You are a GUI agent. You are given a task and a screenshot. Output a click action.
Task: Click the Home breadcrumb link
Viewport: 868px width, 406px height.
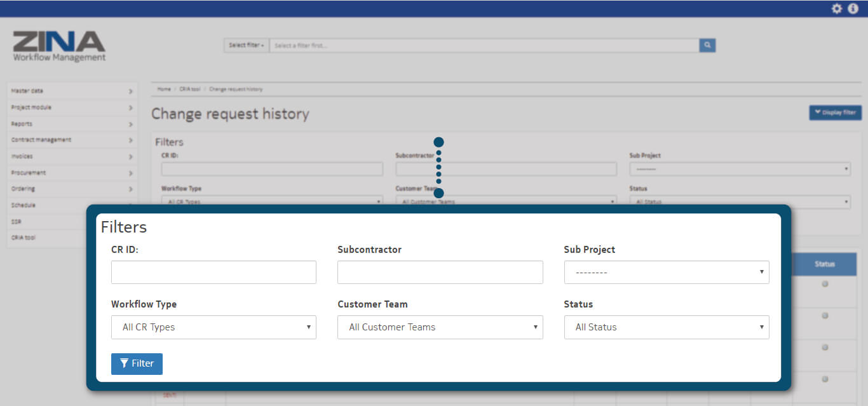pos(164,89)
